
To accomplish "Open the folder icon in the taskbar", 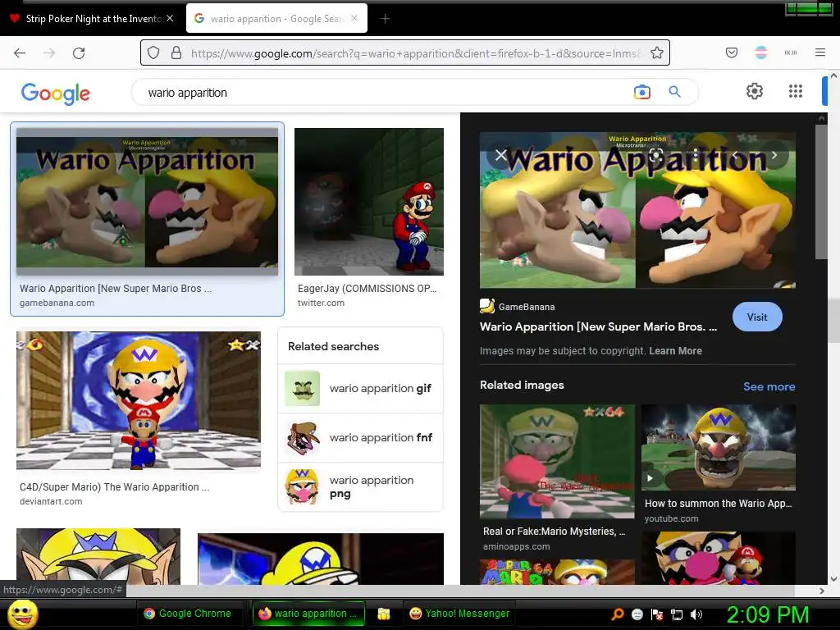I will coord(384,614).
